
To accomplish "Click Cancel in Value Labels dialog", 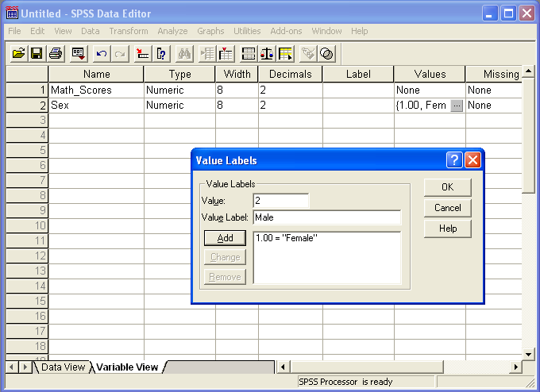I will click(x=447, y=208).
